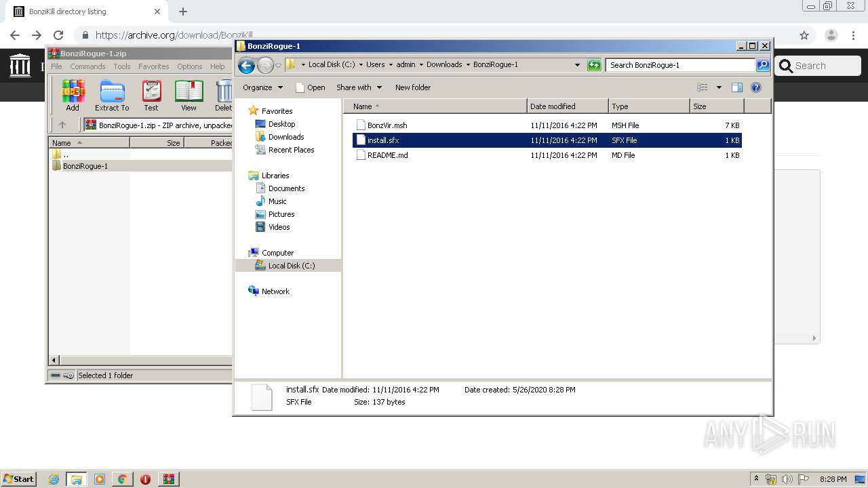Click Explorer Back navigation button
The width and height of the screenshot is (868, 488).
pos(247,65)
